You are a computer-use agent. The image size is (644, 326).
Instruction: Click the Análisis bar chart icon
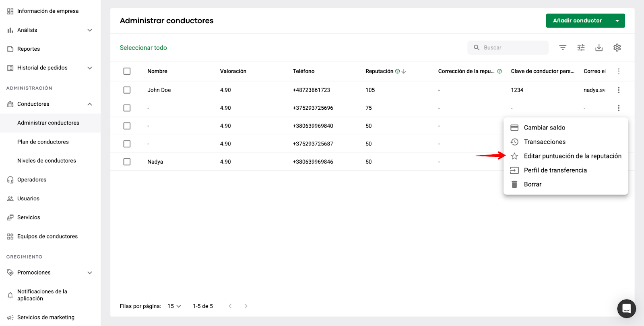(10, 30)
